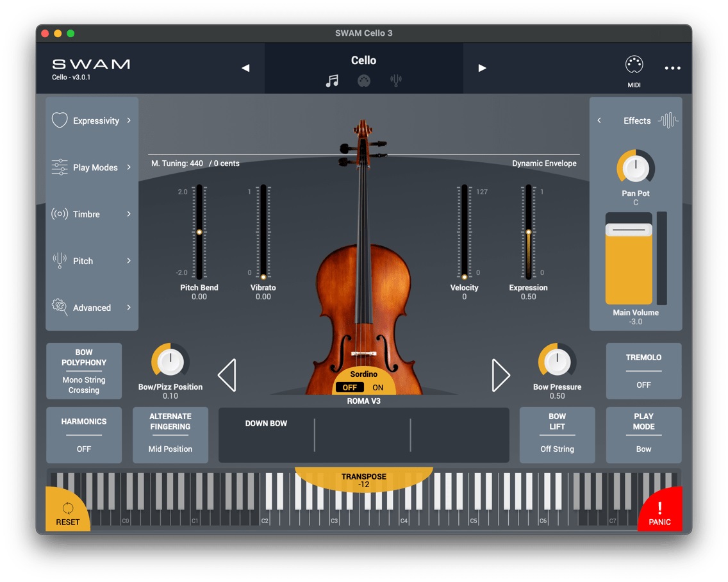Click the ROMA V3 instrument label

point(363,401)
